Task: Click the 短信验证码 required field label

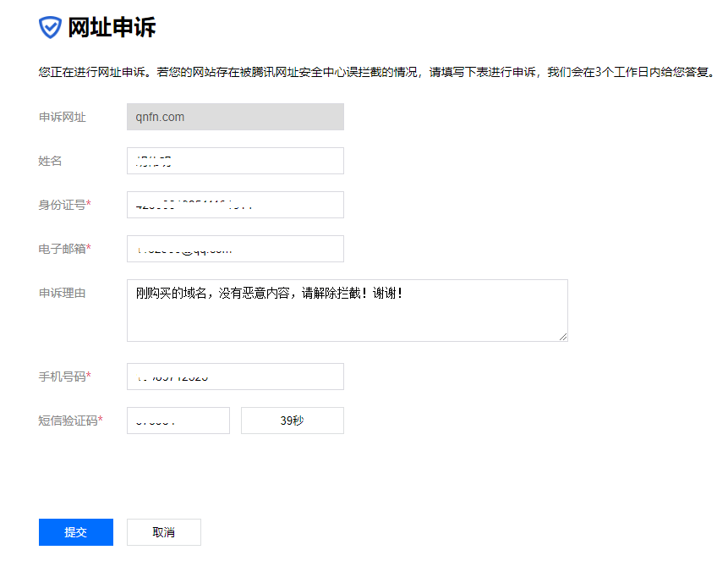Action: point(70,421)
